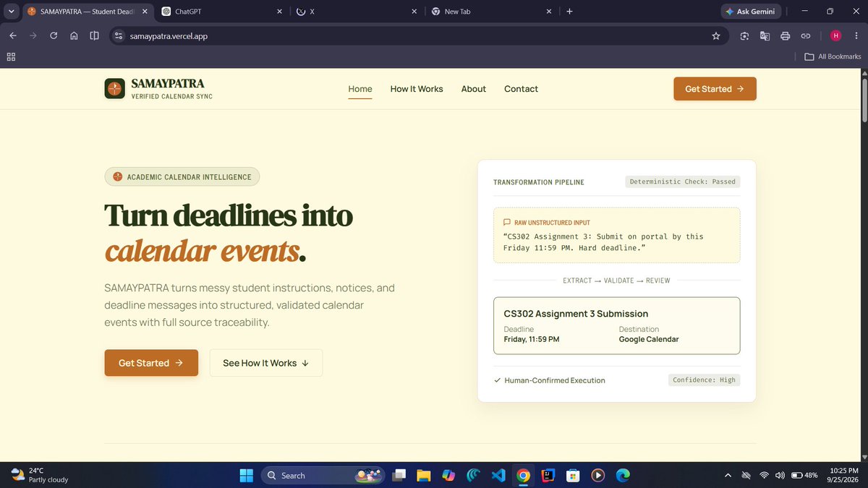Switch to the New Tab tab
Screen dimensions: 868x488
[x=492, y=12]
